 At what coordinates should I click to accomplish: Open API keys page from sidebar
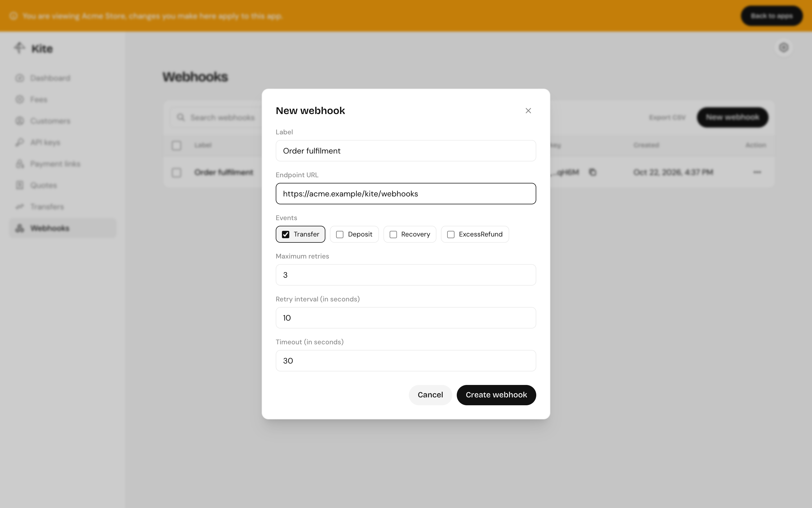point(63,143)
